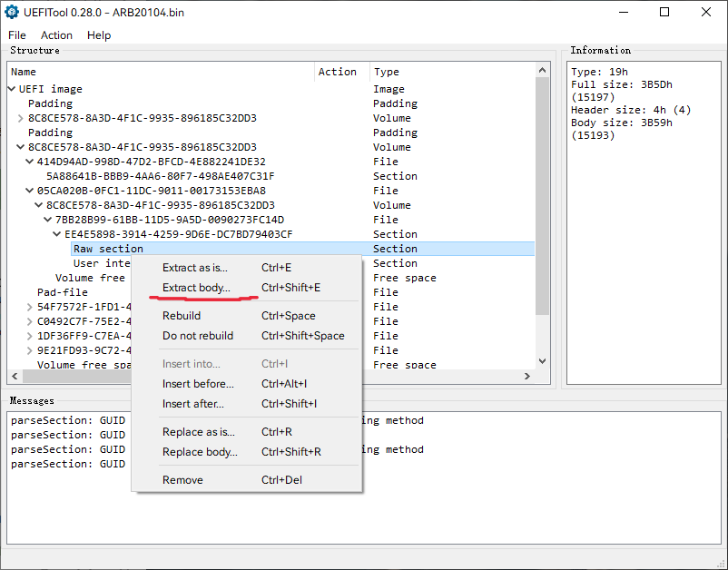Expand the 54F7572F File node

tap(30, 307)
